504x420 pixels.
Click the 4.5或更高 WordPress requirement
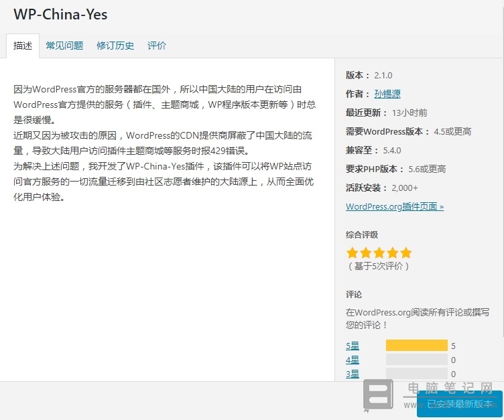click(452, 131)
